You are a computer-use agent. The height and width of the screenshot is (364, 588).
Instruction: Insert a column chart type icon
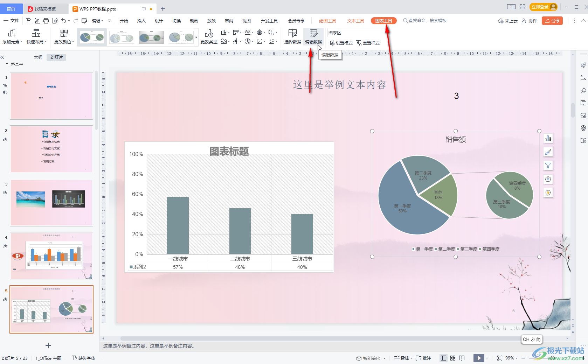pyautogui.click(x=223, y=32)
